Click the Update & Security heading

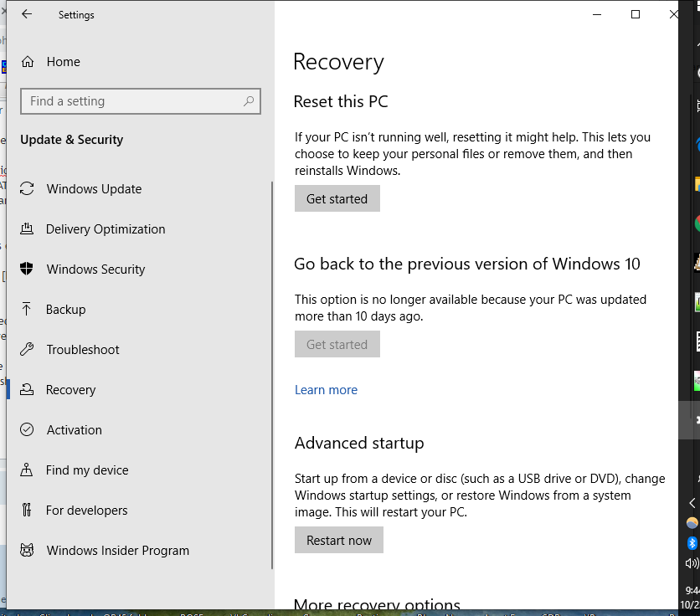[71, 140]
